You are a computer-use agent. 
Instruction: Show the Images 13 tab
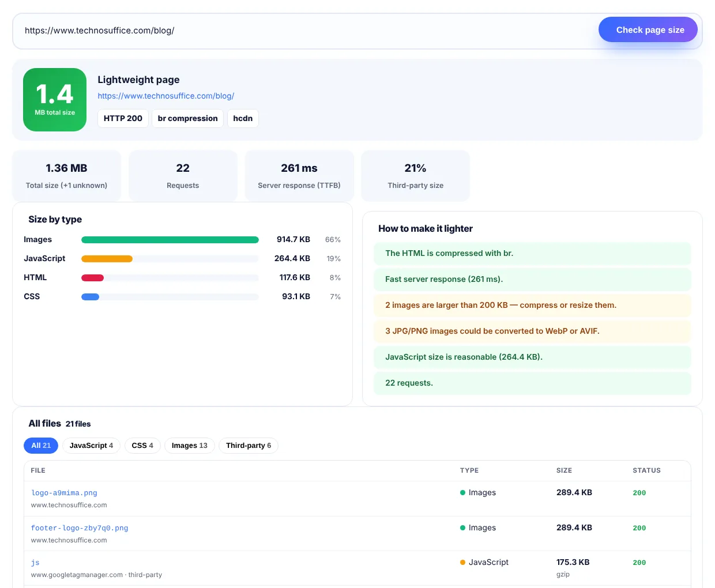[x=189, y=446]
